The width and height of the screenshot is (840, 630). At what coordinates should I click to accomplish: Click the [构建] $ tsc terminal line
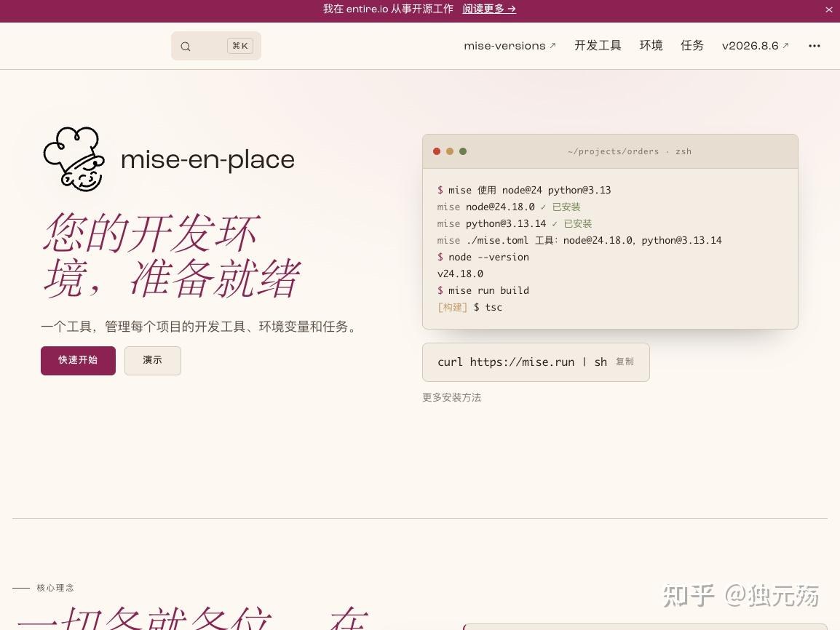469,307
